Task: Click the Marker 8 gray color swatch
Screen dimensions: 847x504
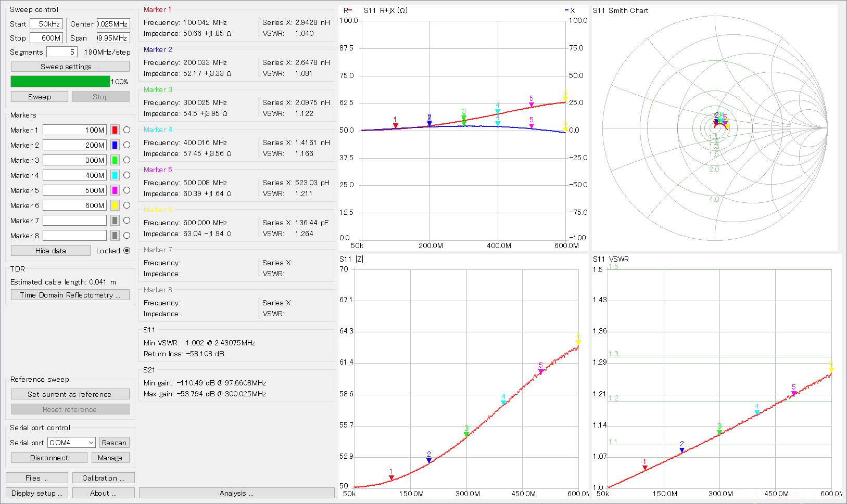Action: tap(115, 236)
